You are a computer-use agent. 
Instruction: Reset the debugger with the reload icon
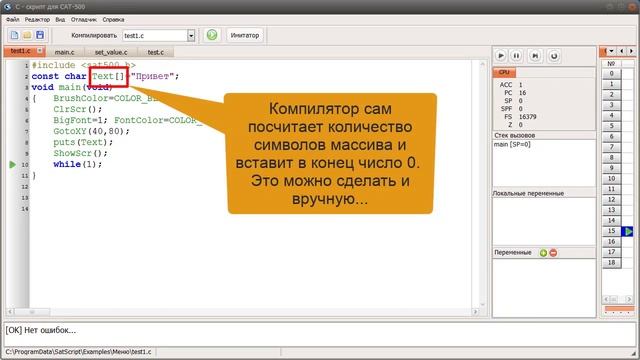(554, 56)
